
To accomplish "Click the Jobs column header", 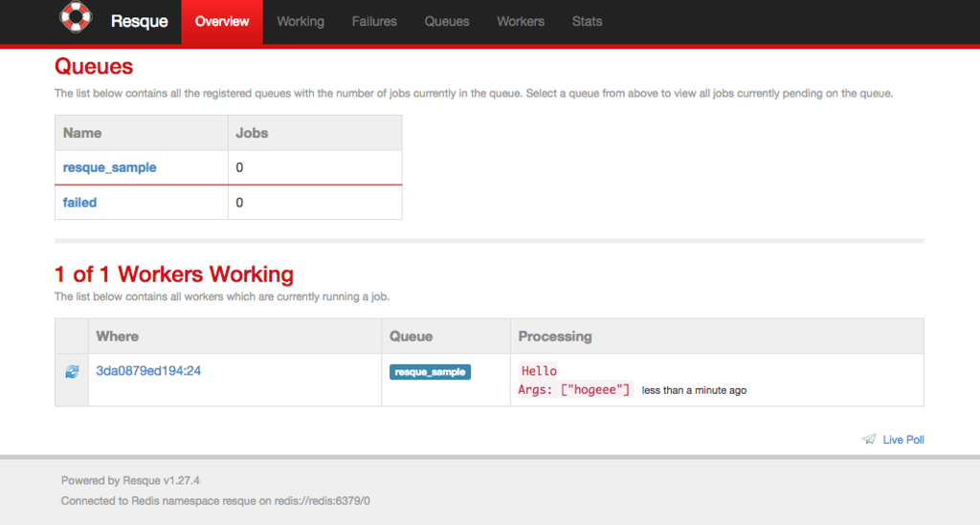I will pyautogui.click(x=315, y=133).
